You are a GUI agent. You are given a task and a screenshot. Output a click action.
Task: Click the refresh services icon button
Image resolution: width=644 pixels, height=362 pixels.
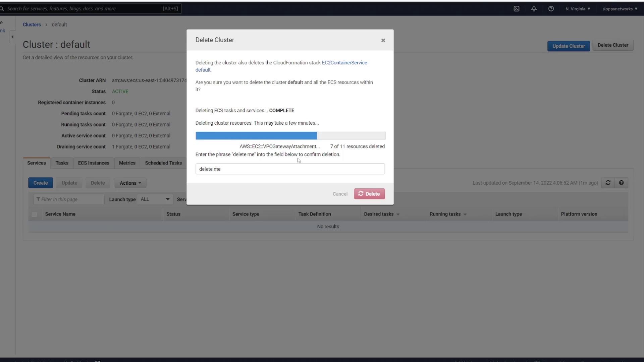point(608,183)
